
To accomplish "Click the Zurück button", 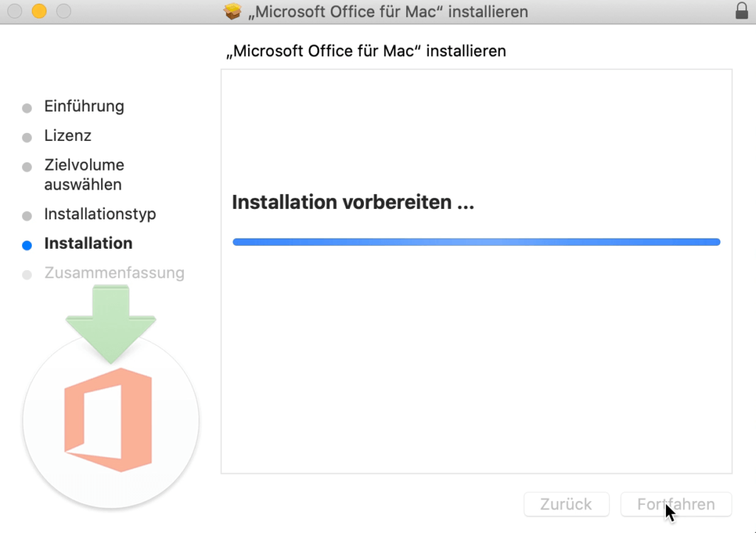I will [x=566, y=504].
